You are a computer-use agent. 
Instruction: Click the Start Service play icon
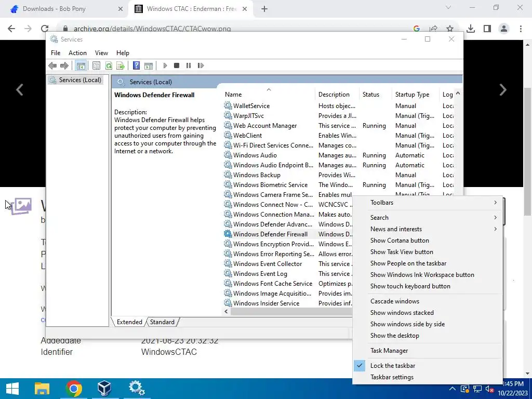pyautogui.click(x=165, y=65)
